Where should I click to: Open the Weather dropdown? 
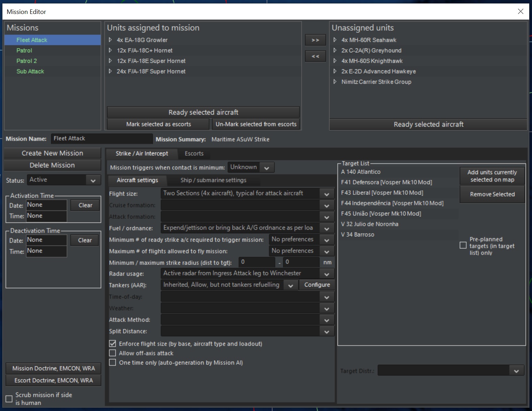pos(247,309)
